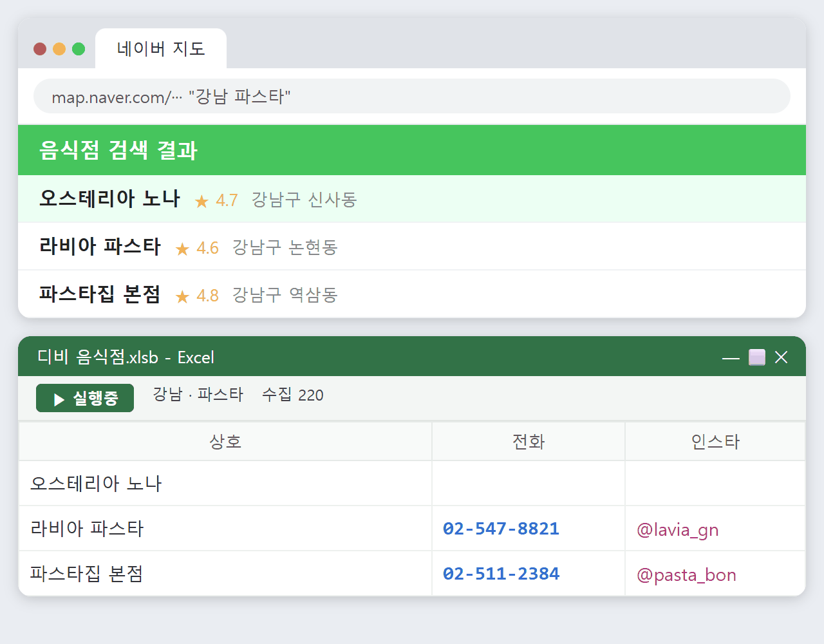Select 강남구 역삼동 address text
The height and width of the screenshot is (644, 824).
(x=285, y=295)
